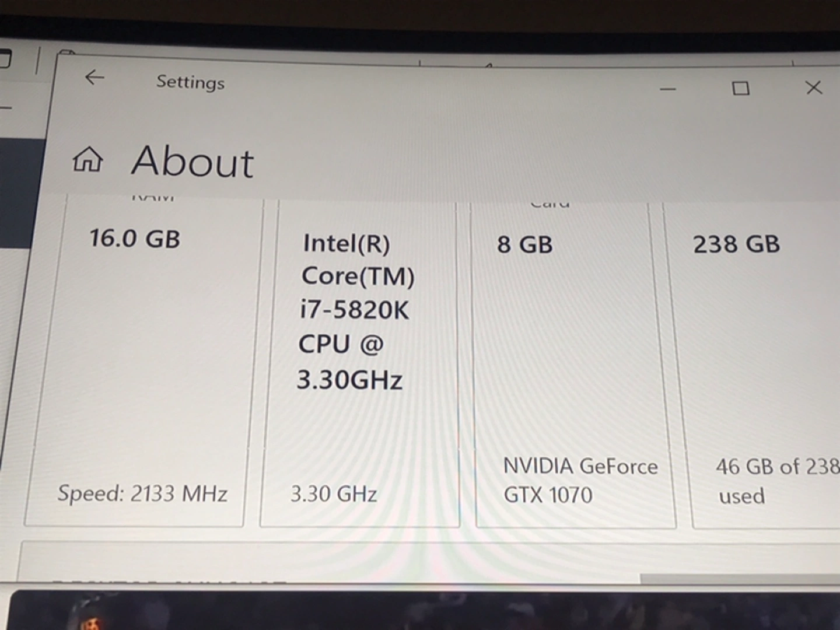
Task: Minimize the Settings window
Action: (x=668, y=89)
